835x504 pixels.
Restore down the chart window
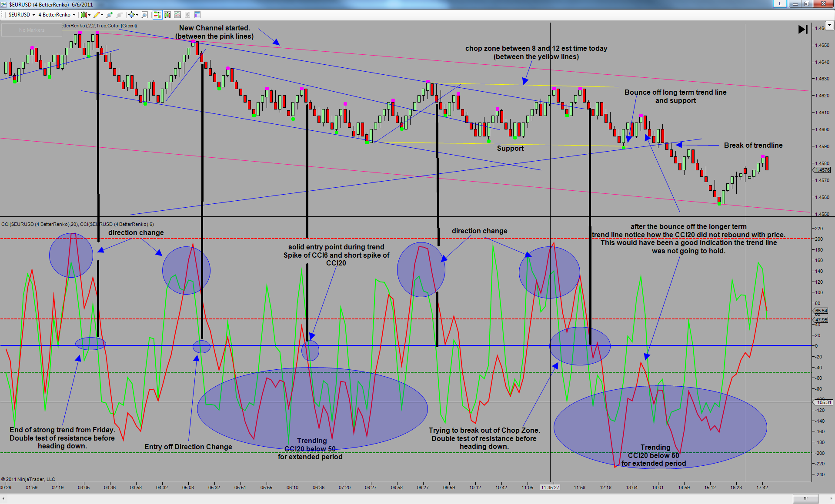(x=806, y=4)
